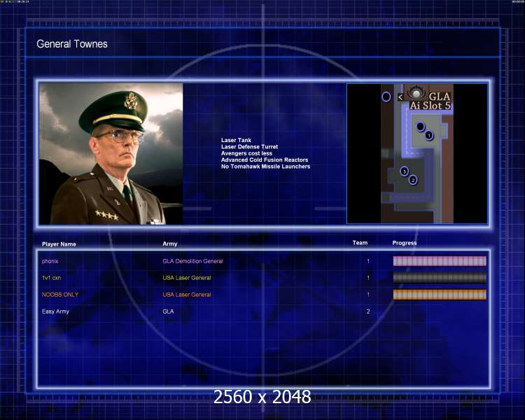The width and height of the screenshot is (525, 420).
Task: Click Advanced Cold Fusion Reactors line
Action: tap(265, 160)
